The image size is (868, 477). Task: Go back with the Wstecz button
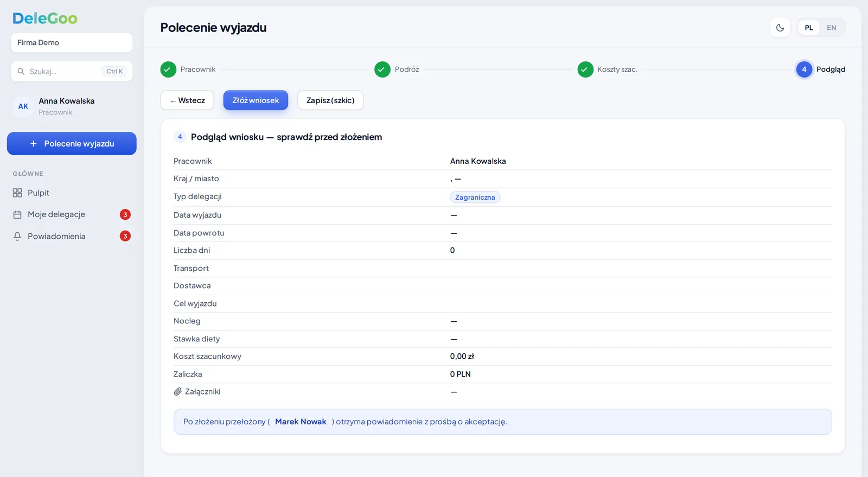187,100
